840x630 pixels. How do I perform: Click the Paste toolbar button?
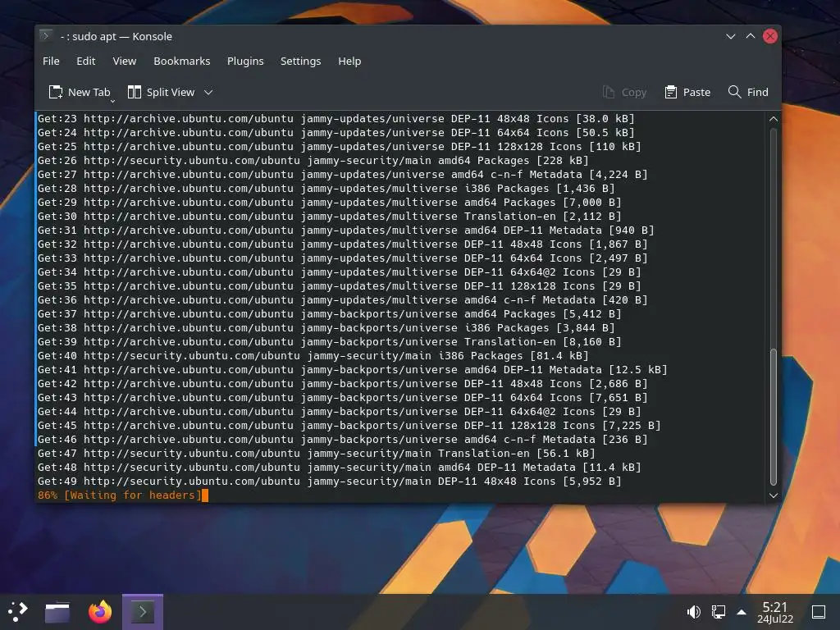(687, 92)
